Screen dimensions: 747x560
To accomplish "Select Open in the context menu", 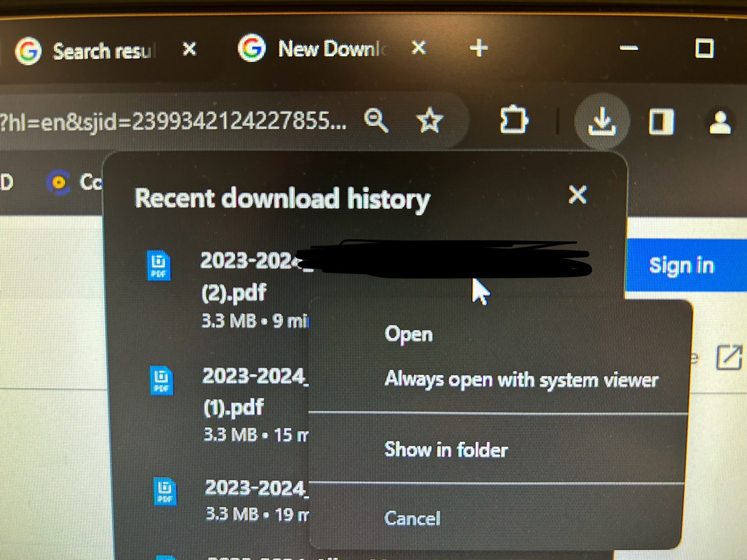I will coord(409,334).
